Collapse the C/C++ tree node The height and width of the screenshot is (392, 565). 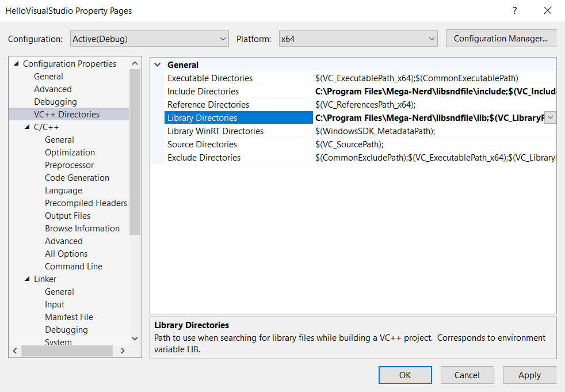coord(27,127)
